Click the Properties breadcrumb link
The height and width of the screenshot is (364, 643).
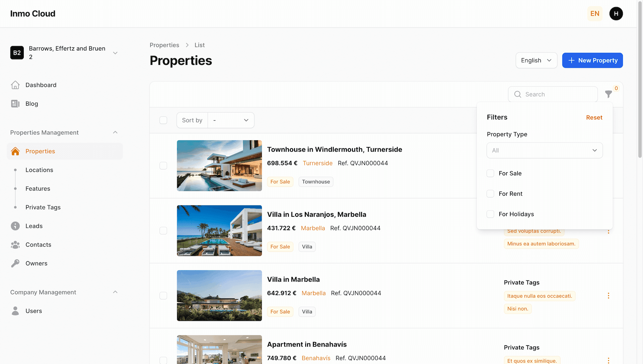[x=164, y=45]
